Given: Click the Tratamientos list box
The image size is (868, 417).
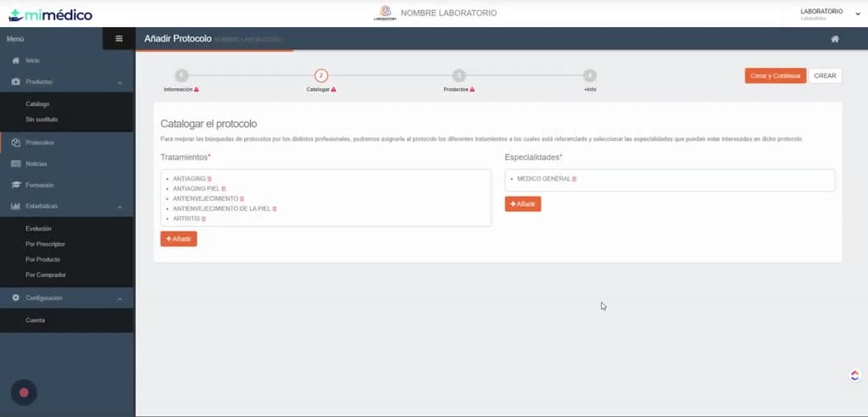Looking at the screenshot, I should (x=325, y=198).
